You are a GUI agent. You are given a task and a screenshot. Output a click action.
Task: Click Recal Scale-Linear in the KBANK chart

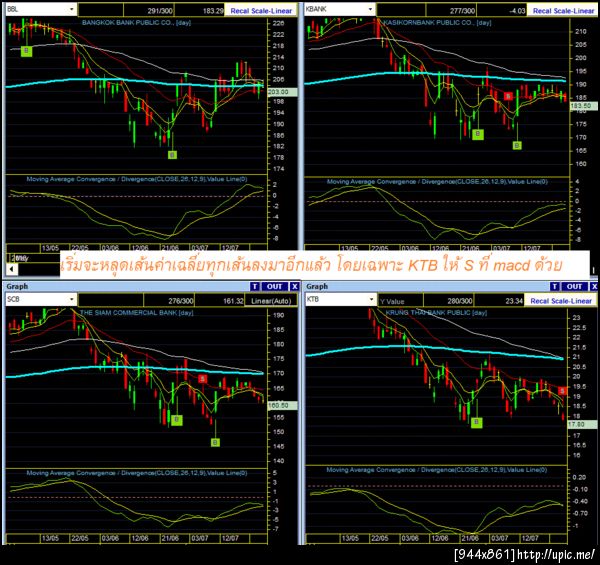click(563, 11)
